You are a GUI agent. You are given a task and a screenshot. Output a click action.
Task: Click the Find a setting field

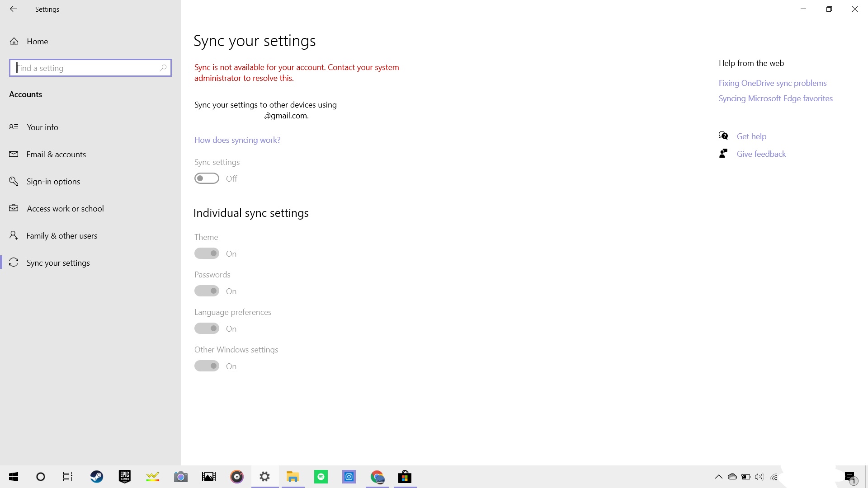(86, 68)
